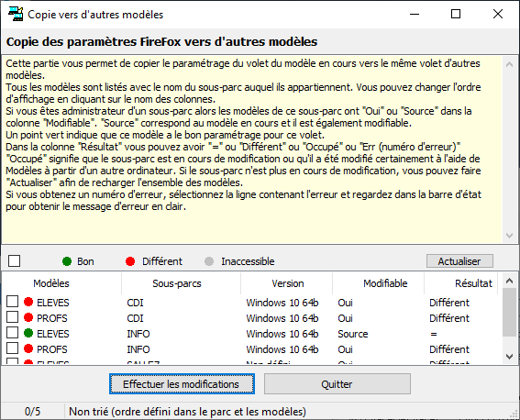Image resolution: width=520 pixels, height=420 pixels.
Task: Click the green Bon legend dot
Action: (67, 261)
